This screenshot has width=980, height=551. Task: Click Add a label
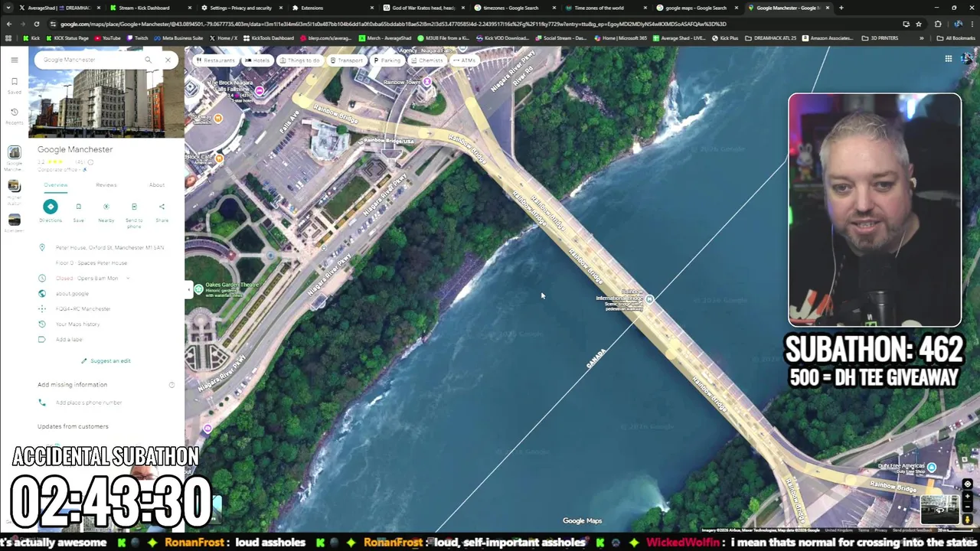pos(69,339)
